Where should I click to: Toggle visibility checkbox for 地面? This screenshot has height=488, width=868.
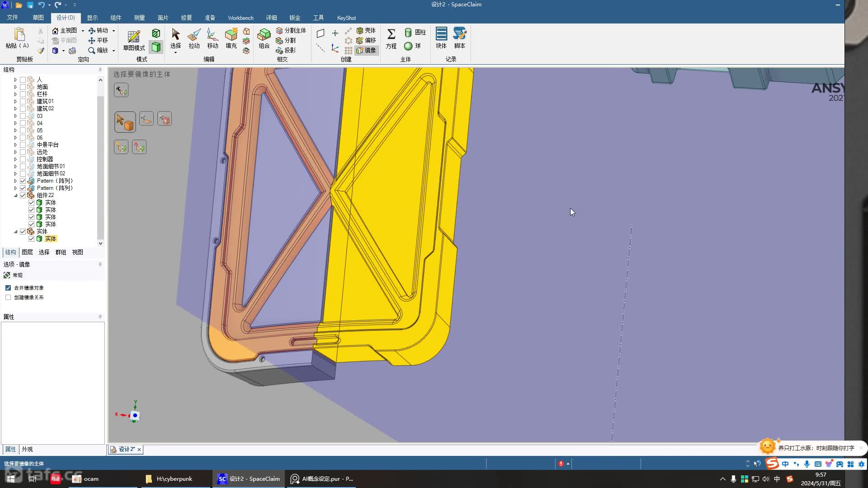(x=23, y=87)
